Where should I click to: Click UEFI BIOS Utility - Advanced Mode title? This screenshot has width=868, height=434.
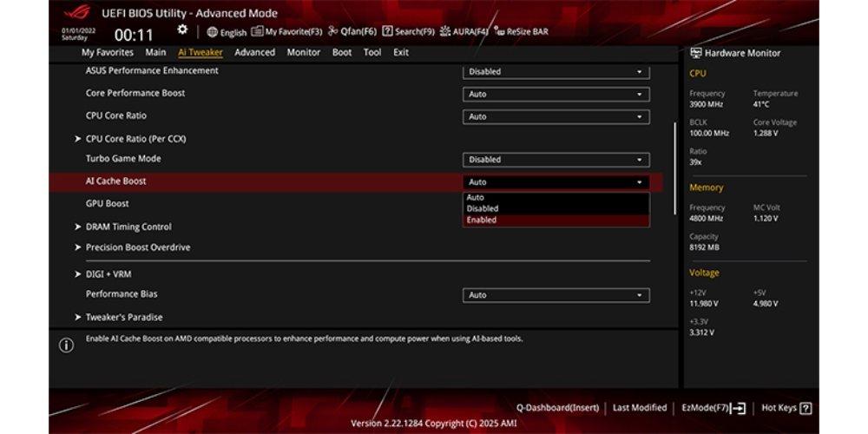pos(190,13)
